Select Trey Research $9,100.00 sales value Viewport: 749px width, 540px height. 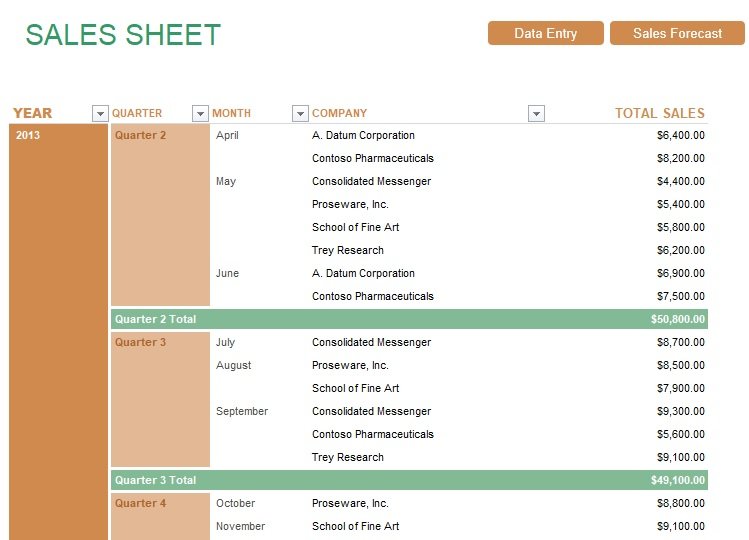pos(680,457)
